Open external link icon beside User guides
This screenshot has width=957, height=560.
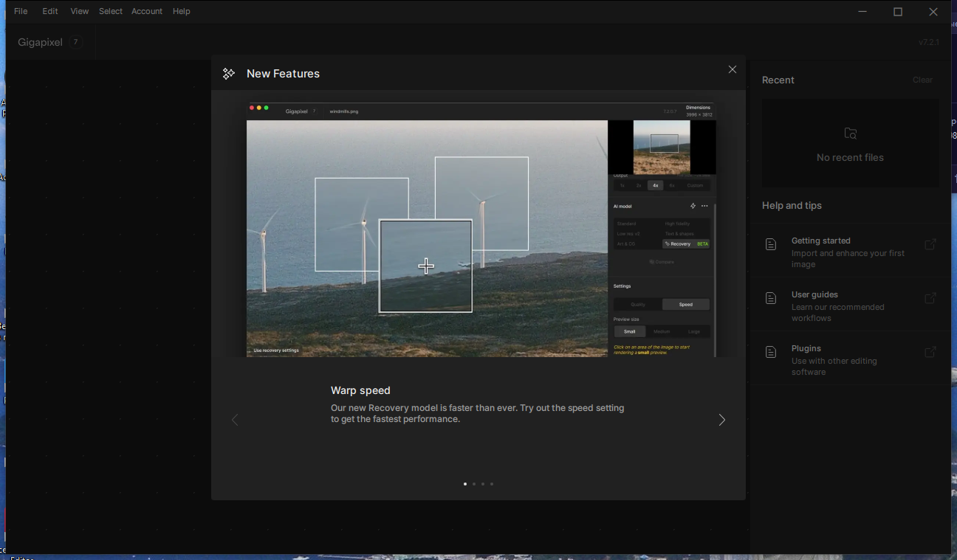point(930,298)
